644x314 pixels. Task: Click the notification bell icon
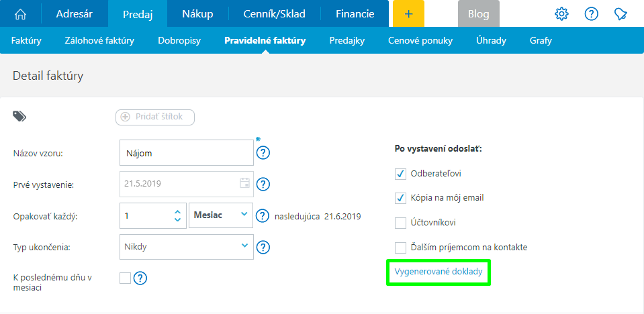point(621,14)
